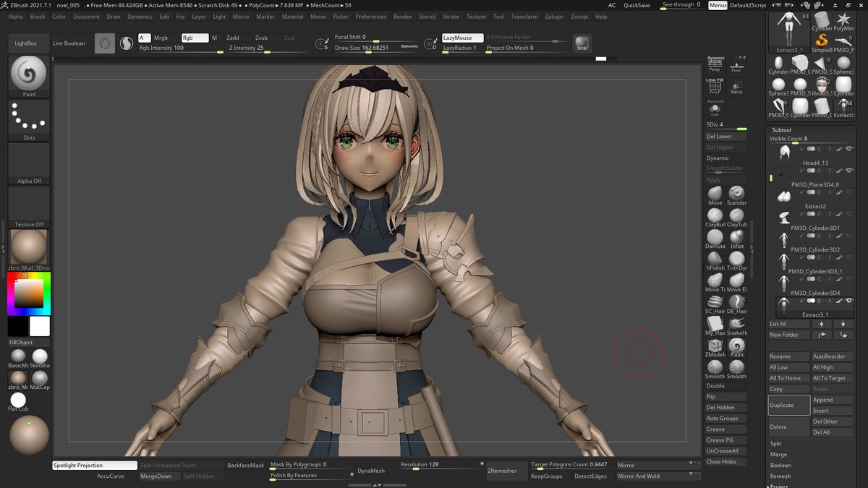Viewport: 868px width, 488px height.
Task: Toggle Live Boolean
Action: (69, 43)
